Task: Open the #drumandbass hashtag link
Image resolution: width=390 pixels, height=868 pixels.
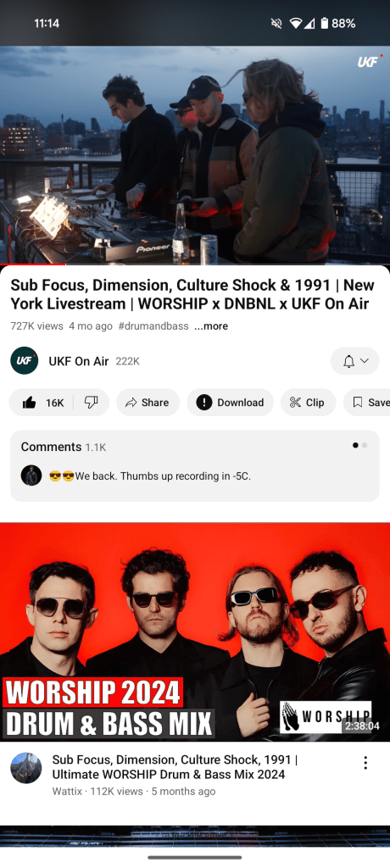Action: 153,326
